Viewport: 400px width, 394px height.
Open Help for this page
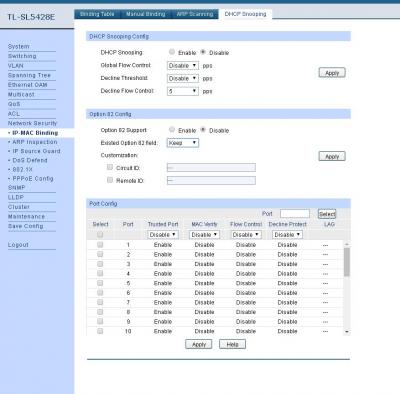pyautogui.click(x=232, y=344)
